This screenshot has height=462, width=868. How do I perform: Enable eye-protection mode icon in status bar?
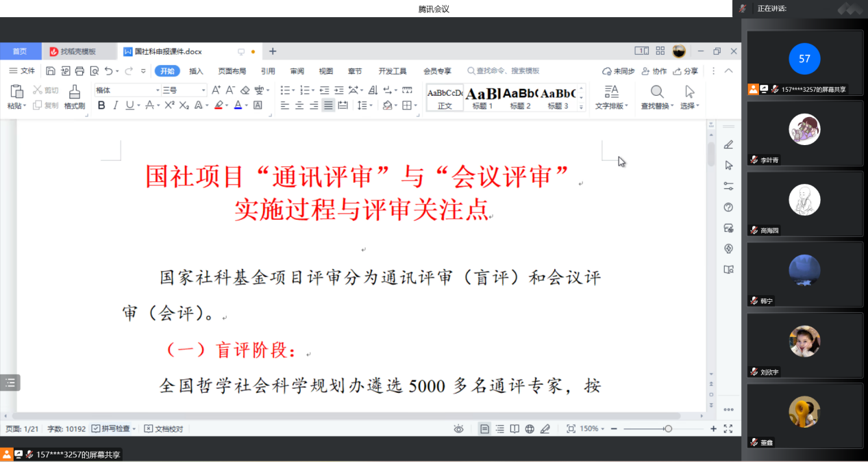[459, 428]
